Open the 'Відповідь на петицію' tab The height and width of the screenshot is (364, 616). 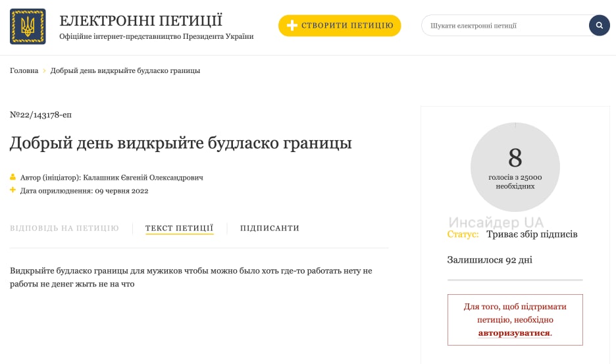click(x=64, y=228)
